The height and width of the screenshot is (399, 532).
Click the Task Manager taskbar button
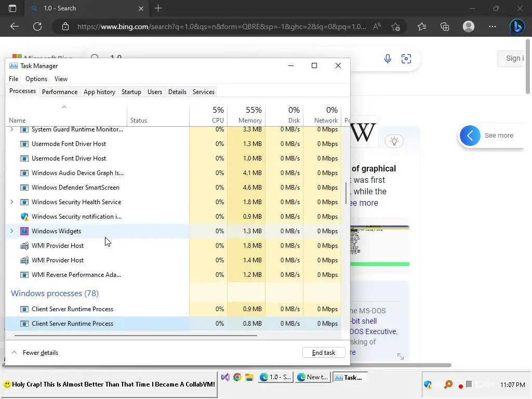tap(349, 377)
